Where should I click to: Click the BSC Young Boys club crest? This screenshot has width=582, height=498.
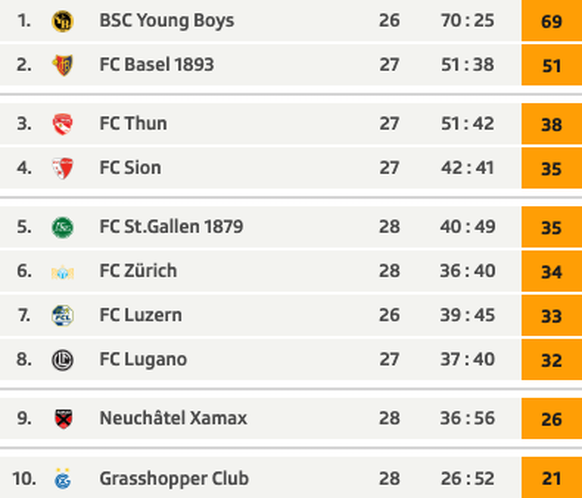pyautogui.click(x=62, y=21)
